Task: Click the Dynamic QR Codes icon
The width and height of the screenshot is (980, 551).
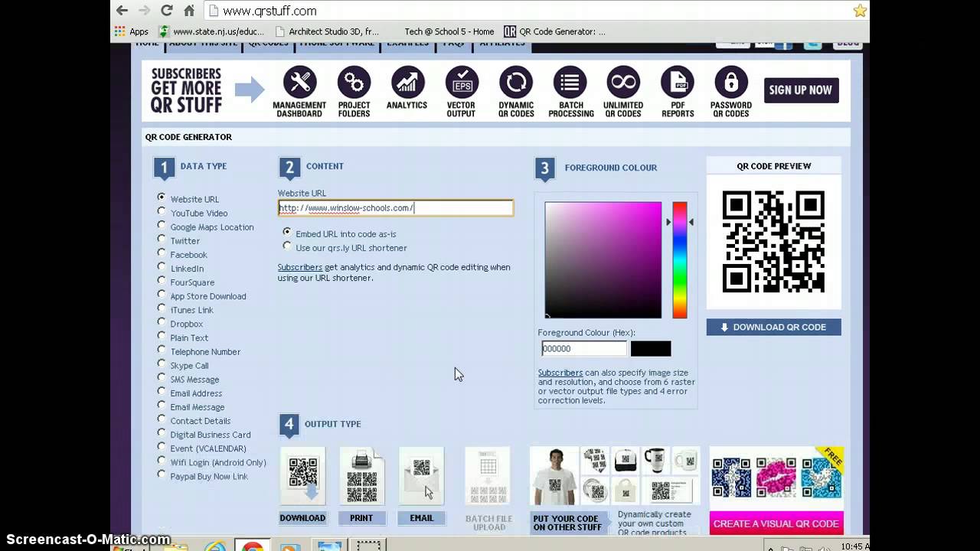Action: click(x=516, y=82)
